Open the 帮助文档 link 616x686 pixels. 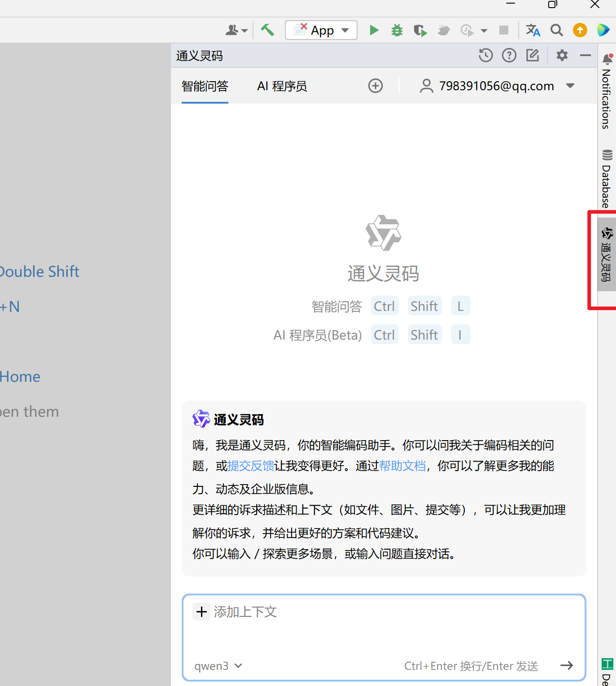click(x=402, y=466)
